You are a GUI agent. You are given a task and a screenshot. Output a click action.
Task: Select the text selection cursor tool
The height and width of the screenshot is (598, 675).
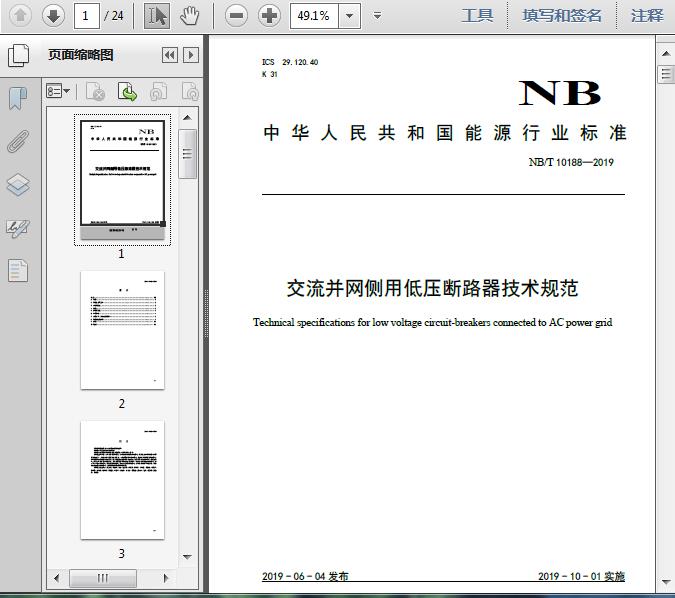[x=157, y=16]
